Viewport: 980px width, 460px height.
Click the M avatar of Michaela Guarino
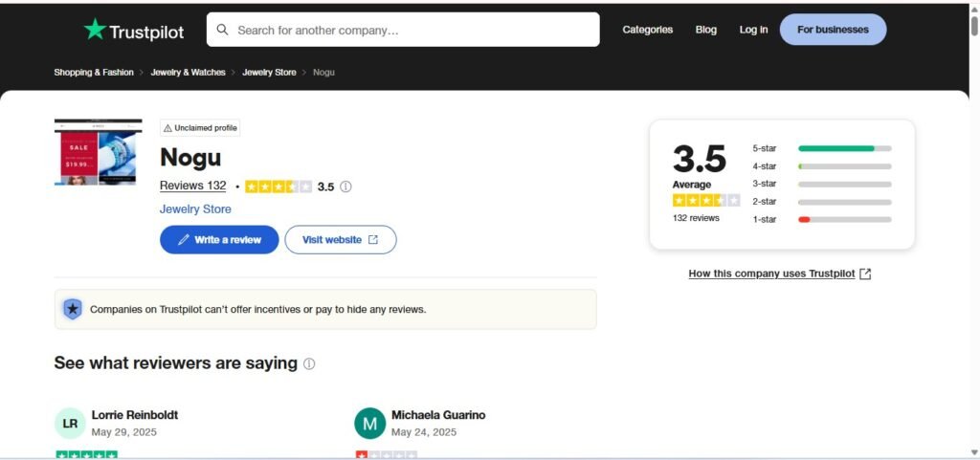pyautogui.click(x=370, y=423)
